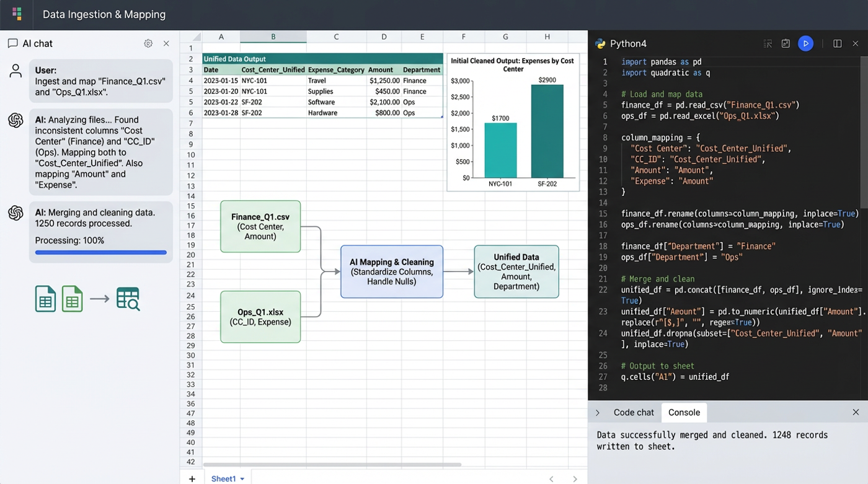Click the "$450.00" amount cell
Screen dimensions: 868x484
click(384, 91)
